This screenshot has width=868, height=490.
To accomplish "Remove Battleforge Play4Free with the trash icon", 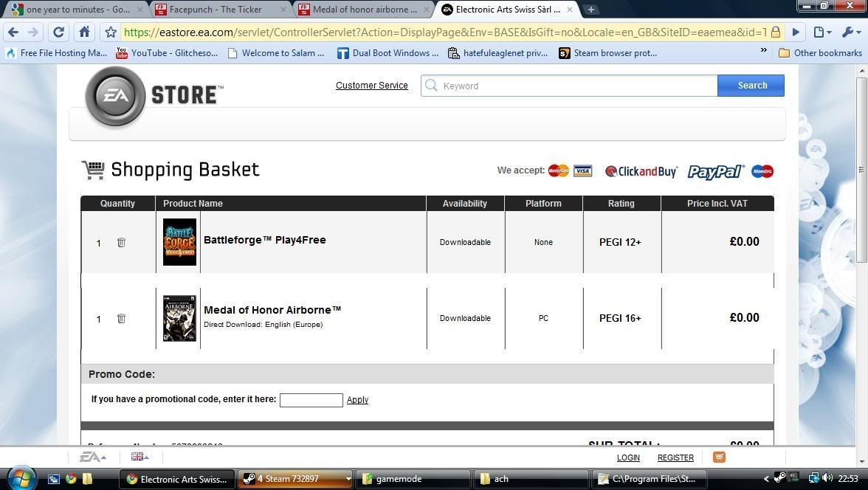I will click(121, 243).
